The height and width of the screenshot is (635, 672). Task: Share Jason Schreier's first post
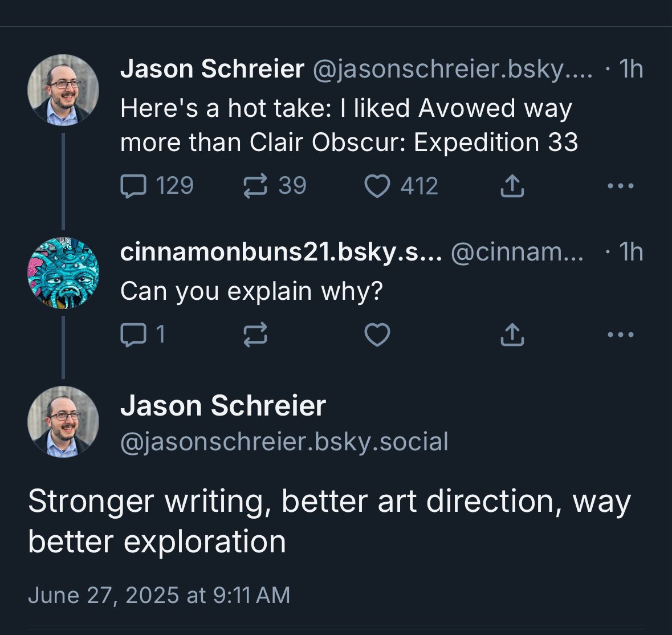click(512, 186)
